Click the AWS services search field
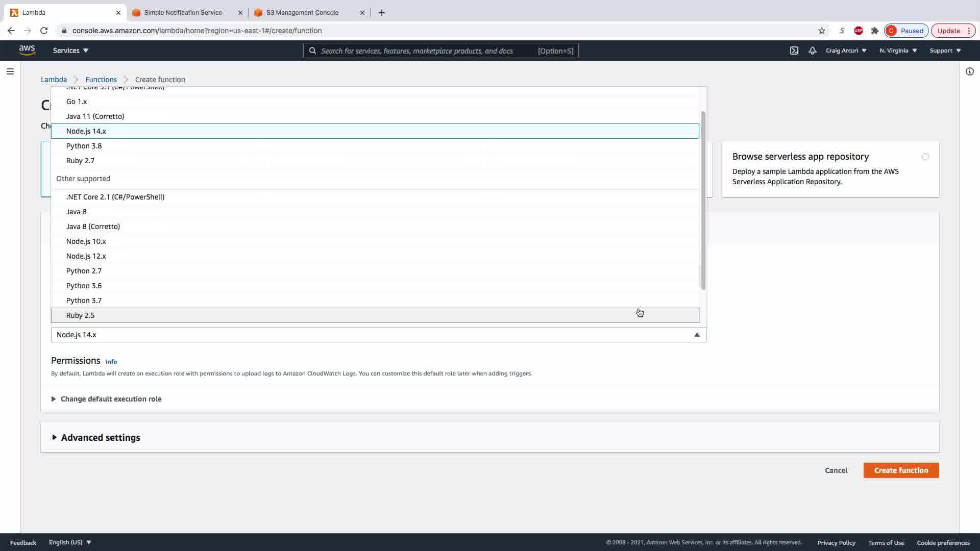The width and height of the screenshot is (980, 551). pyautogui.click(x=424, y=51)
